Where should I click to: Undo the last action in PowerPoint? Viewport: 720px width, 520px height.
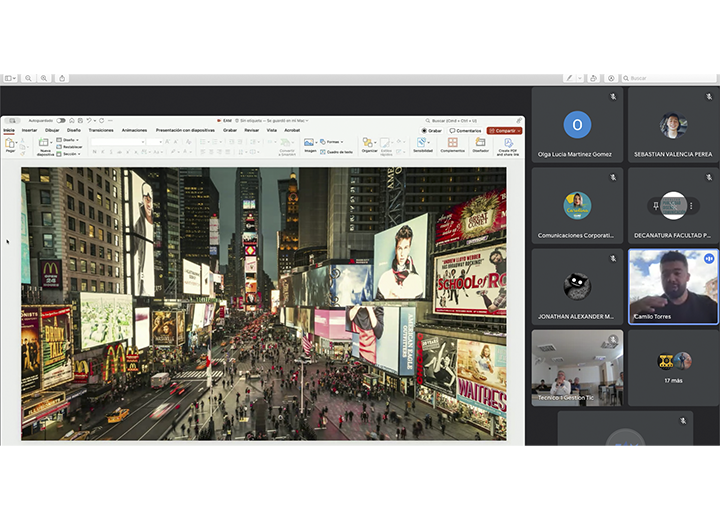(x=89, y=121)
